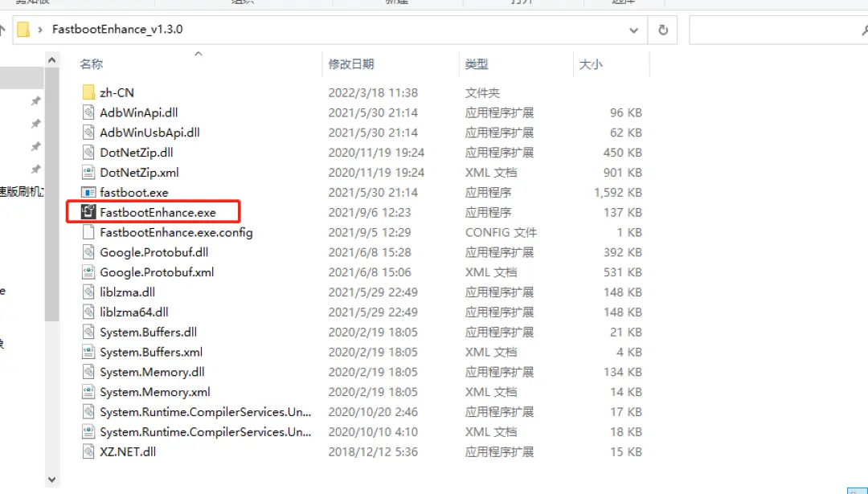Click the 1,592 KB size of fastboot.exe
Viewport: 868px width, 494px height.
[x=618, y=192]
